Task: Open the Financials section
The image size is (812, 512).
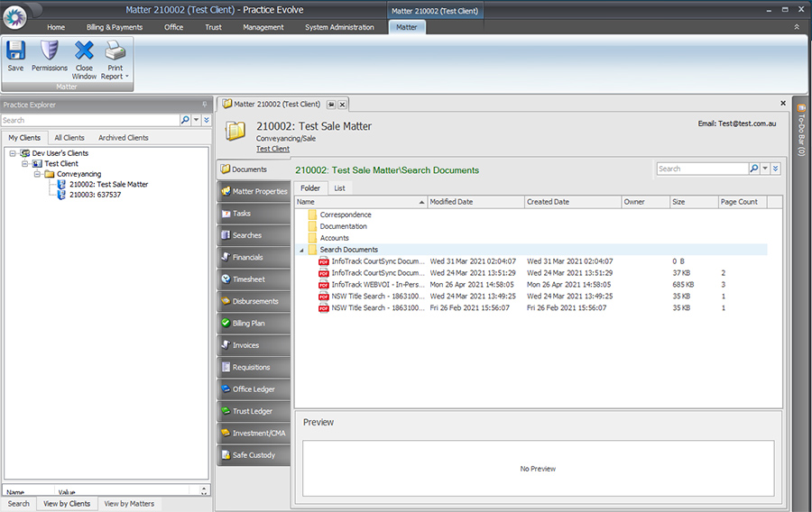Action: point(254,257)
